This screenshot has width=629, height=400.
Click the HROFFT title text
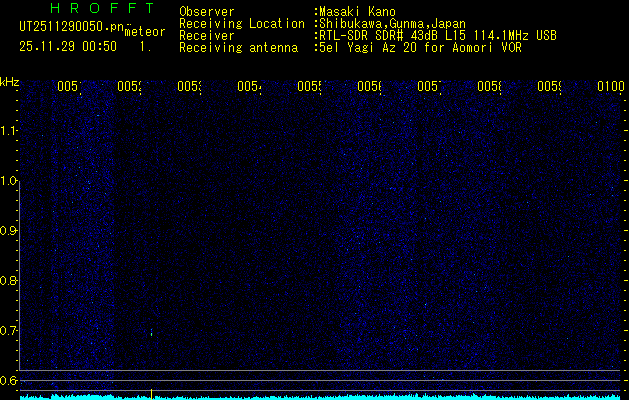(x=102, y=8)
